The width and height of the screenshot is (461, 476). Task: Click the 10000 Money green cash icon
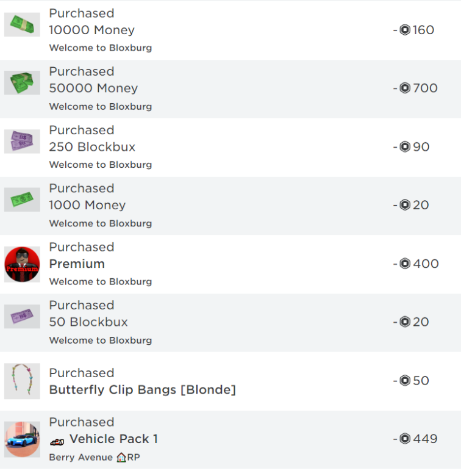point(22,24)
